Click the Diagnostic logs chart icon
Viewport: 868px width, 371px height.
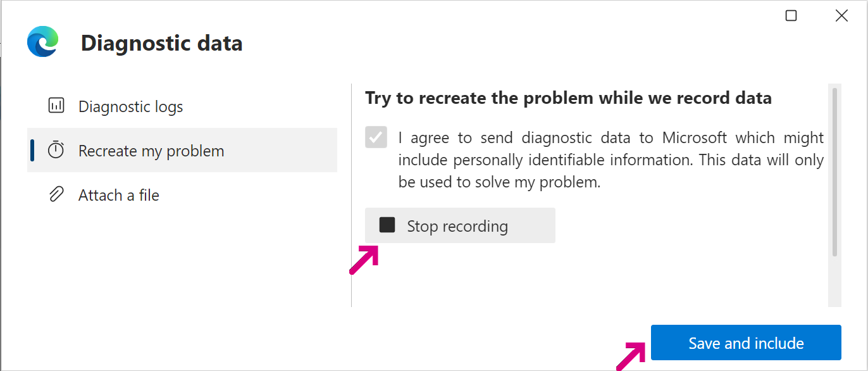coord(56,106)
